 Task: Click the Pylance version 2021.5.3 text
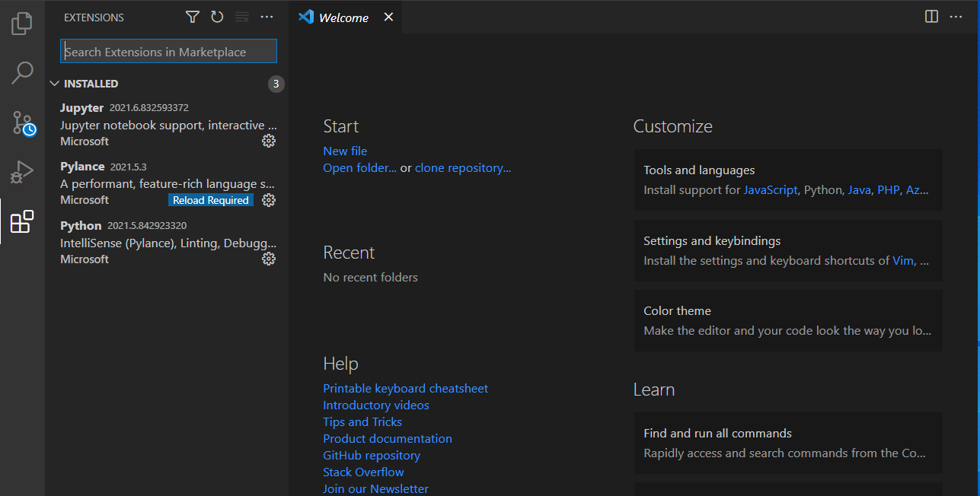coord(128,167)
